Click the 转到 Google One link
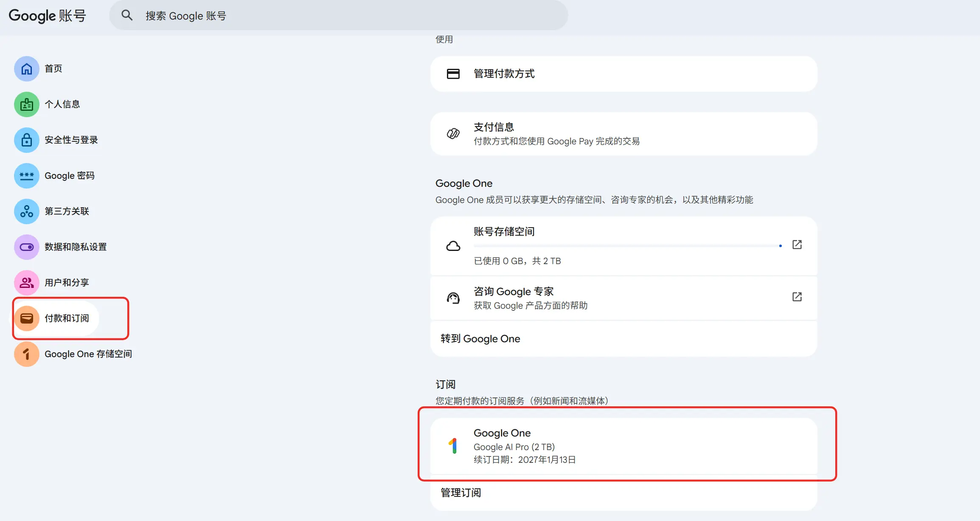The image size is (980, 521). [480, 339]
